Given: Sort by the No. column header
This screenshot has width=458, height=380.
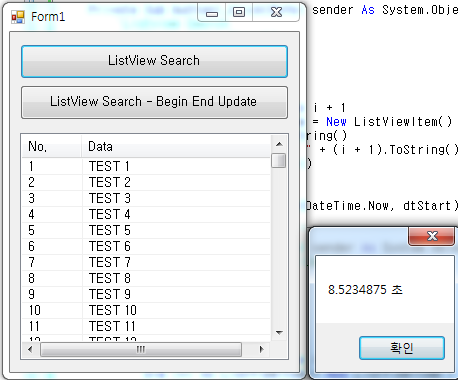Looking at the screenshot, I should pos(52,146).
